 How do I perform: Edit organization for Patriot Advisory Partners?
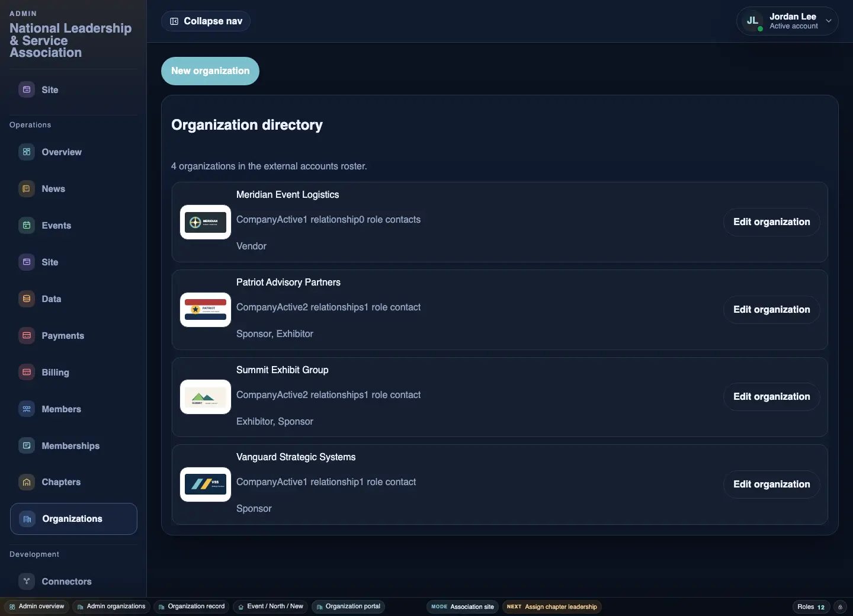[x=772, y=310]
